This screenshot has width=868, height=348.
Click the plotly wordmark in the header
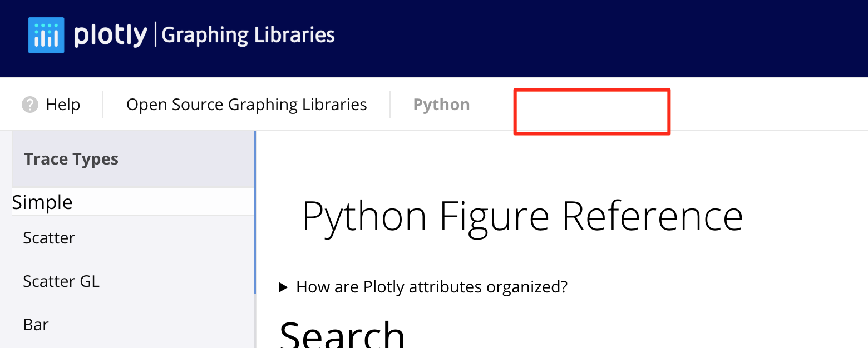click(110, 34)
